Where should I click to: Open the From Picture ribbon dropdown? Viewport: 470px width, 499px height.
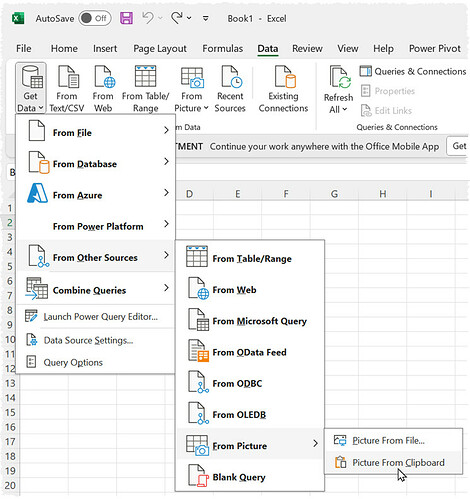coord(191,89)
